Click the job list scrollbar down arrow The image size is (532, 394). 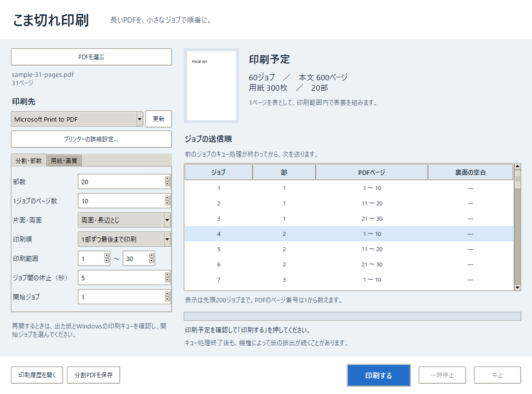(517, 288)
